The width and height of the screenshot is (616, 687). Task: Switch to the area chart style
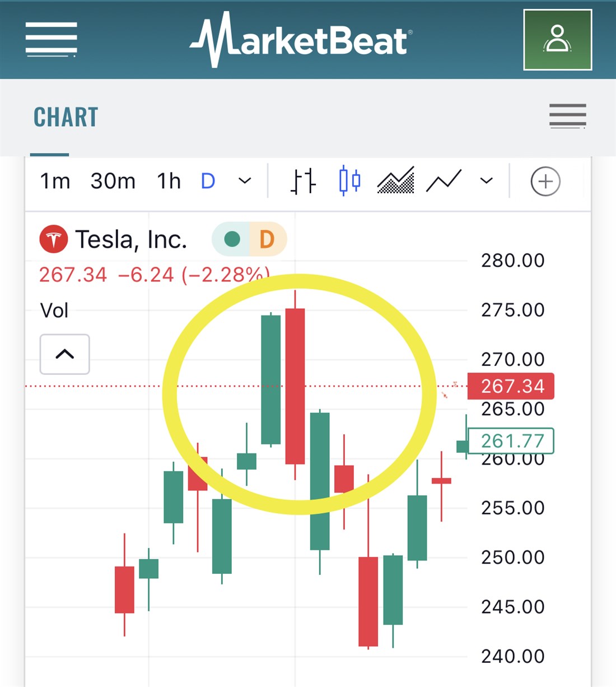(x=396, y=181)
